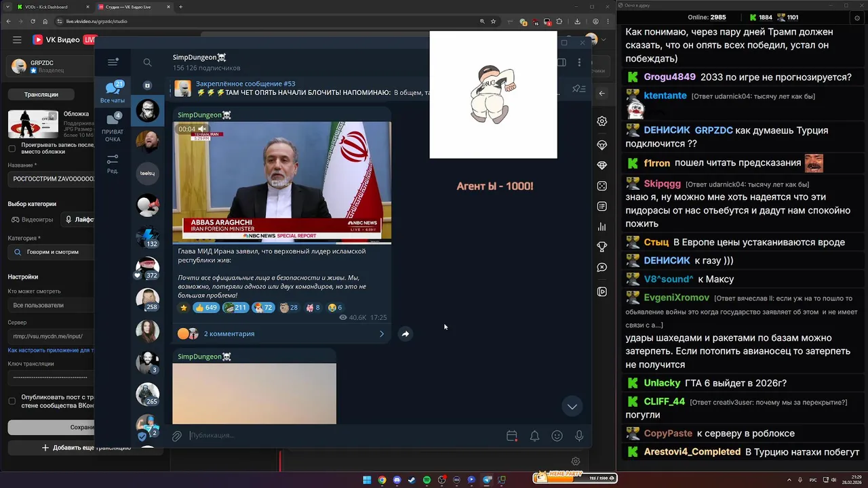
Task: Toggle the pig 8 reaction
Action: (313, 308)
